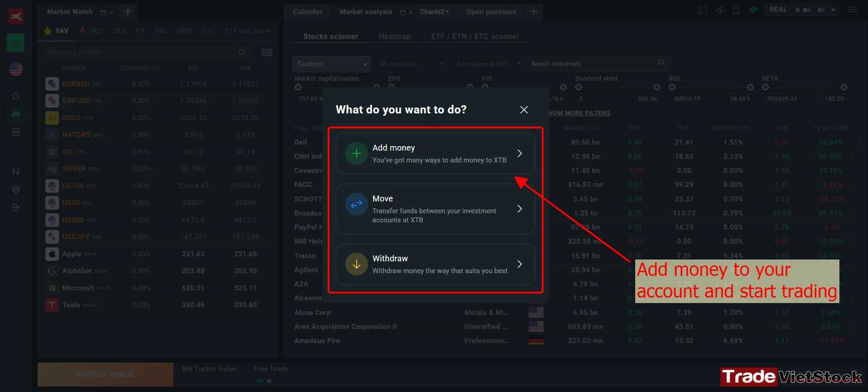Select the Apple stock row
Viewport: 868px width, 392px height.
pyautogui.click(x=157, y=254)
